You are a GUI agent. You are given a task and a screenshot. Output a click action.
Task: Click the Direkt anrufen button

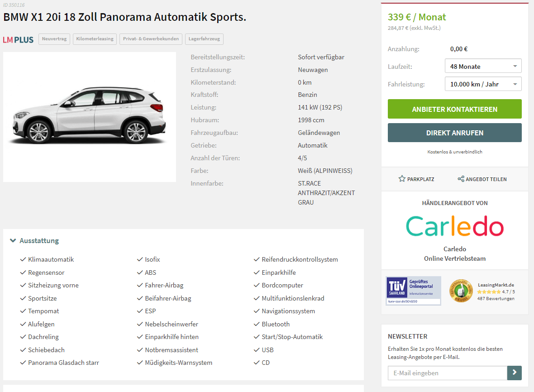455,133
